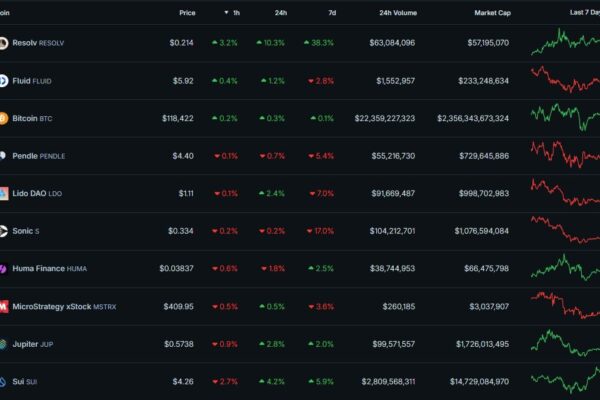600x400 pixels.
Task: Click the Bitcoin logo icon
Action: coord(3,118)
